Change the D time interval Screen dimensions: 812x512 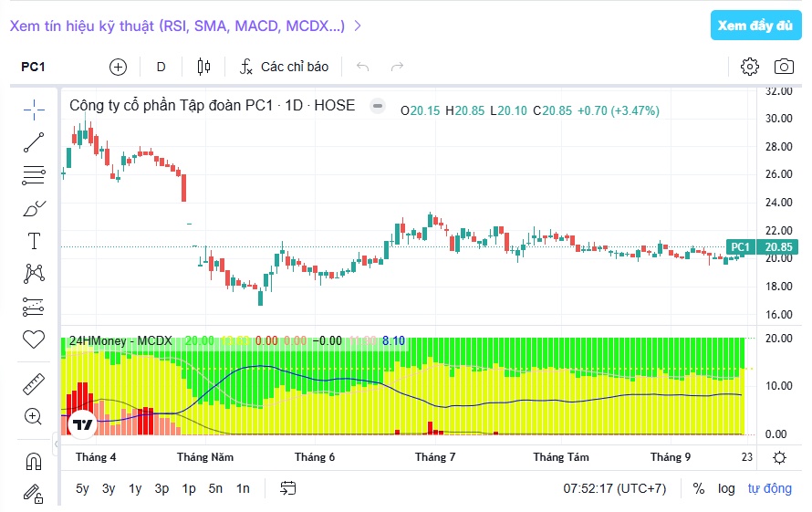pyautogui.click(x=161, y=67)
